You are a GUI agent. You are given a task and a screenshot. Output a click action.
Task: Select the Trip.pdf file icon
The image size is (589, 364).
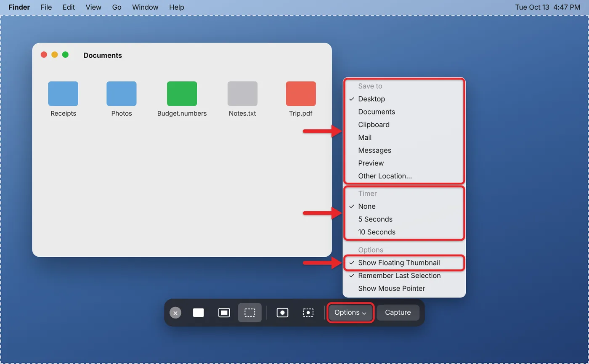coord(301,94)
